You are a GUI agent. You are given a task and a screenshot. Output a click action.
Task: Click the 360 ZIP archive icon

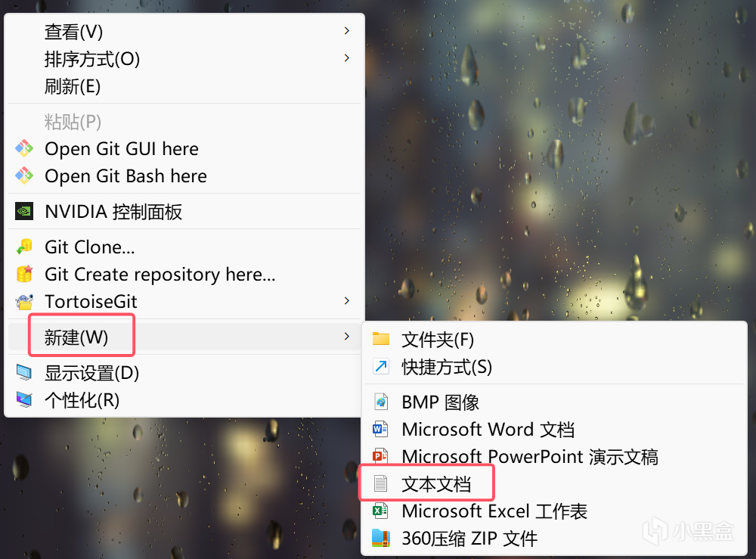point(381,538)
